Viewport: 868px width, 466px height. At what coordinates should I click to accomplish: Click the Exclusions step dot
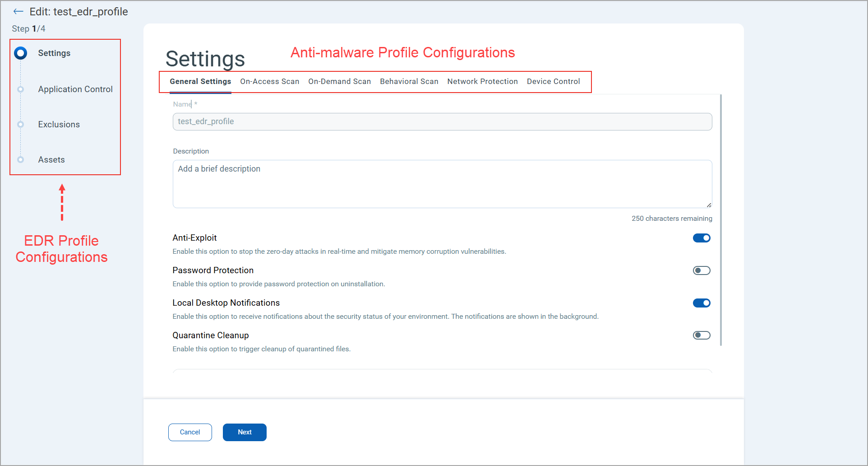click(x=21, y=125)
